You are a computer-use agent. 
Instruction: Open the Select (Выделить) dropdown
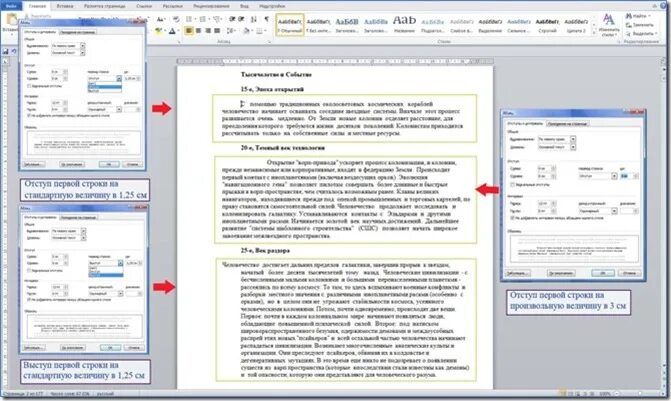point(641,33)
